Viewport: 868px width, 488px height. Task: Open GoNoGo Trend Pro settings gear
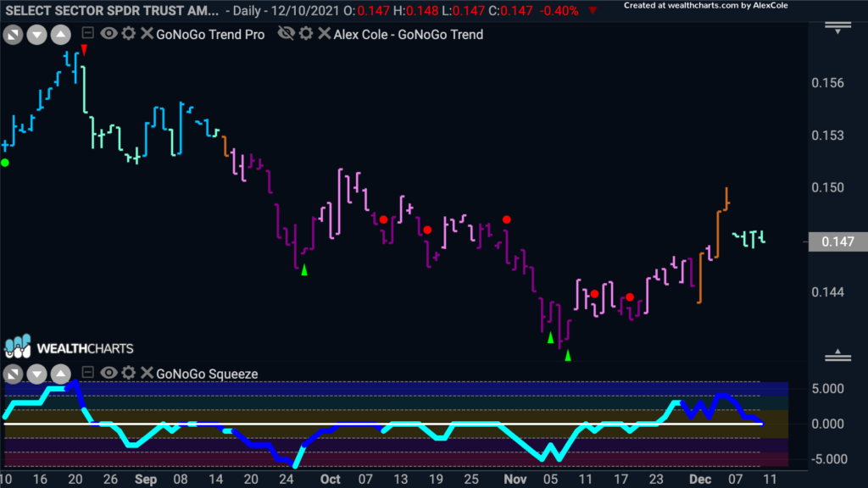(129, 34)
